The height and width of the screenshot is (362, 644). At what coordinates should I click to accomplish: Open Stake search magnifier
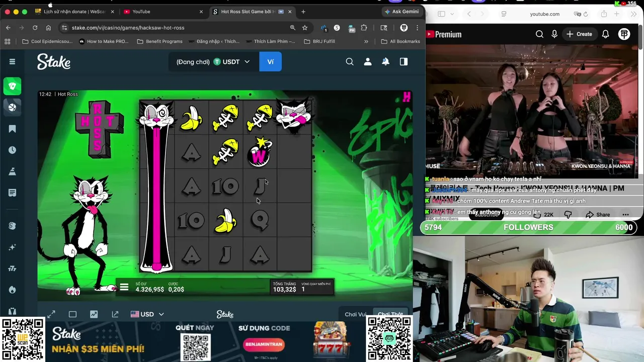350,61
